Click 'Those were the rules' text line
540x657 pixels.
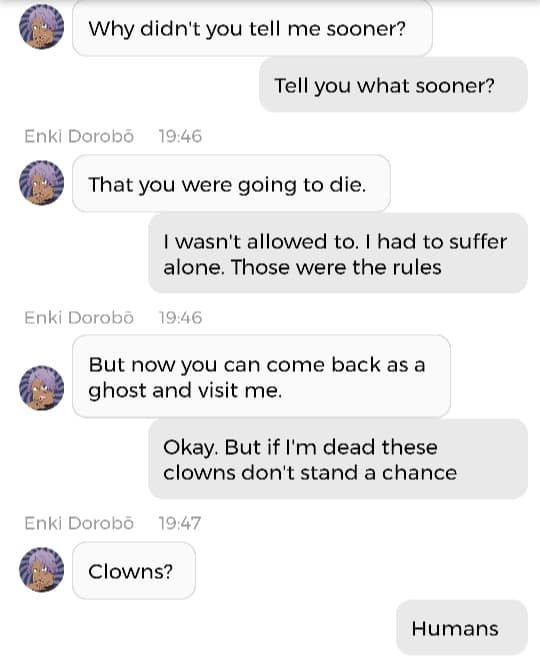336,267
